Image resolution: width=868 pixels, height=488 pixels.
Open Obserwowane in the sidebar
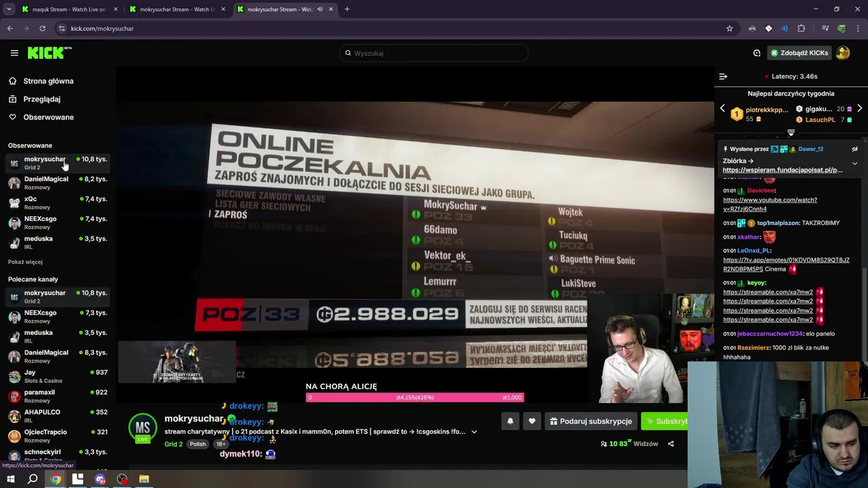tap(48, 117)
